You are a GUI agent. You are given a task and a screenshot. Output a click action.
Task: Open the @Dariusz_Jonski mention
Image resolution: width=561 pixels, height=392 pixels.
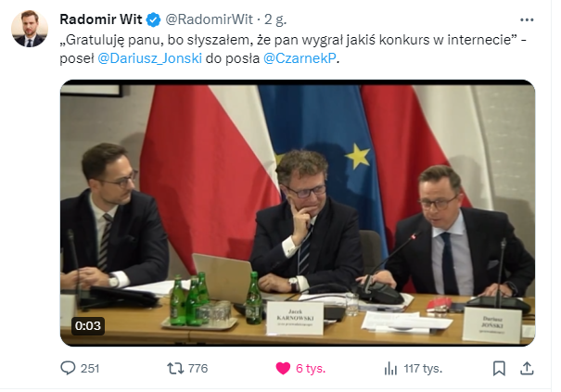(x=150, y=58)
